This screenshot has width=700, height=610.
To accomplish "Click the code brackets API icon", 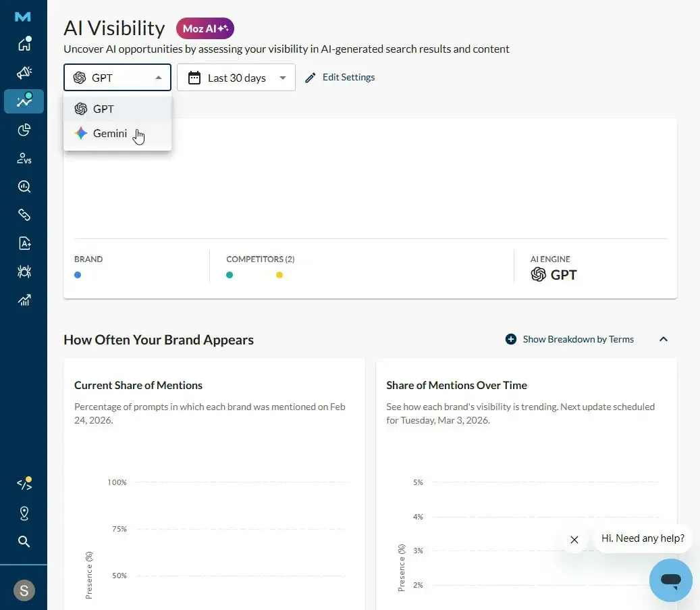I will (x=24, y=484).
